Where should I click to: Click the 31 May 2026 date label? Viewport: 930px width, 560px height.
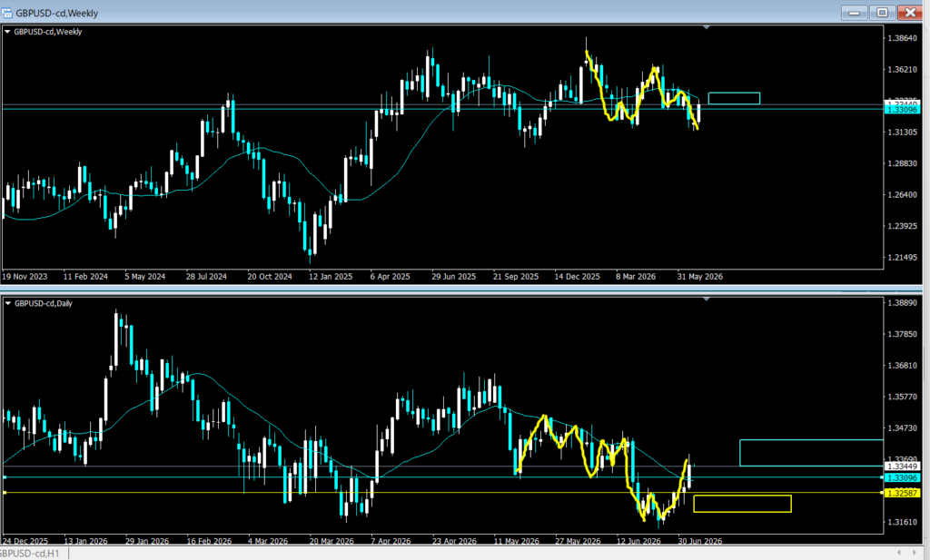(700, 277)
